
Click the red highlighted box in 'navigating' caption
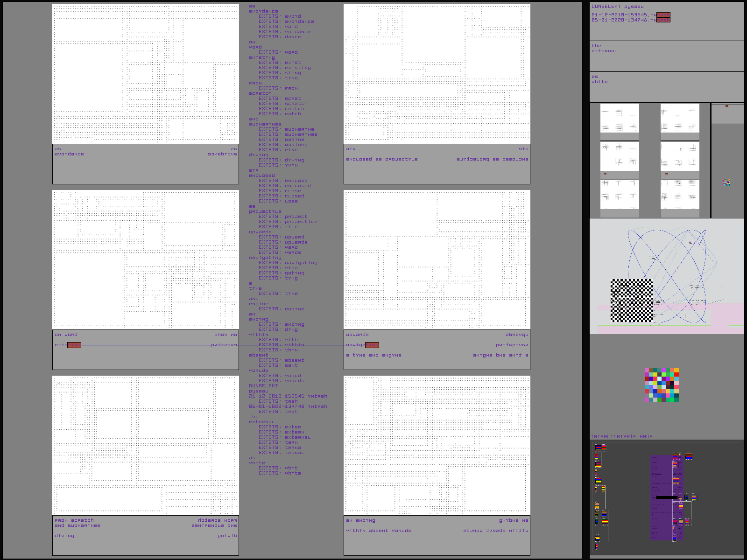(372, 345)
